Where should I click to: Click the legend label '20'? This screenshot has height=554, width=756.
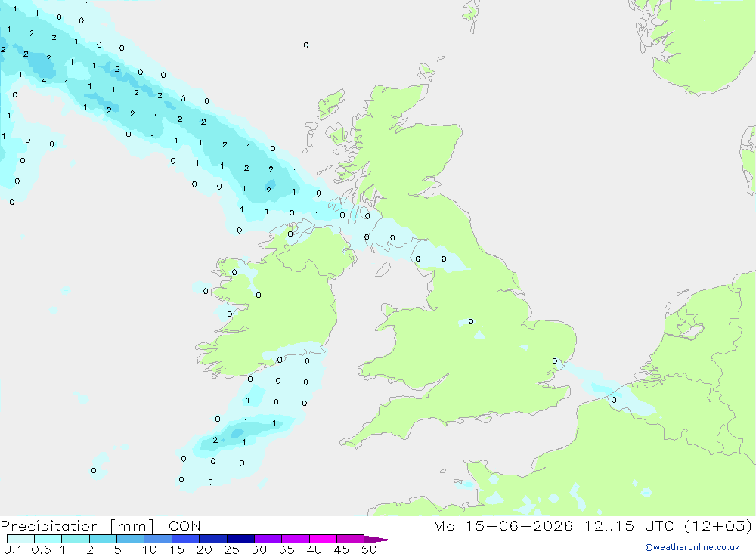(204, 549)
